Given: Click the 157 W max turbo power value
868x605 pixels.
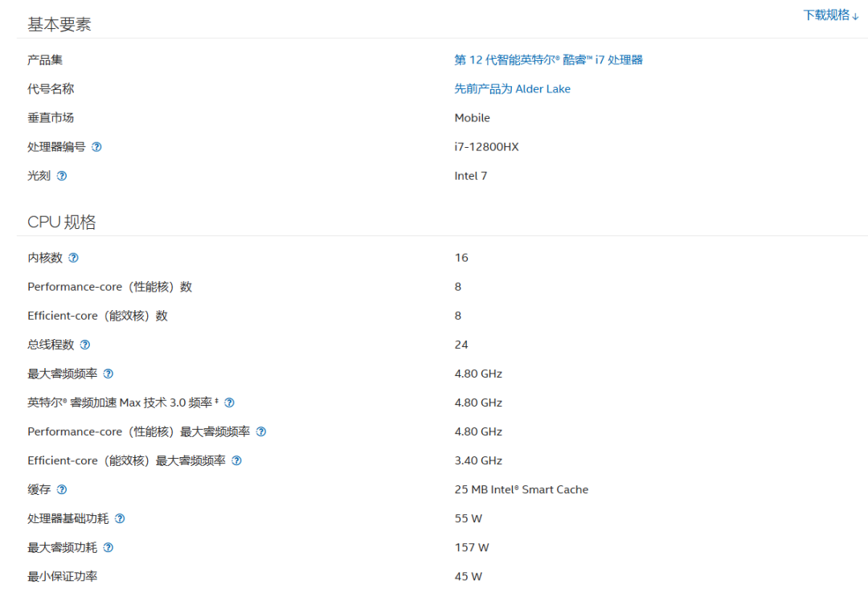Looking at the screenshot, I should pos(472,547).
